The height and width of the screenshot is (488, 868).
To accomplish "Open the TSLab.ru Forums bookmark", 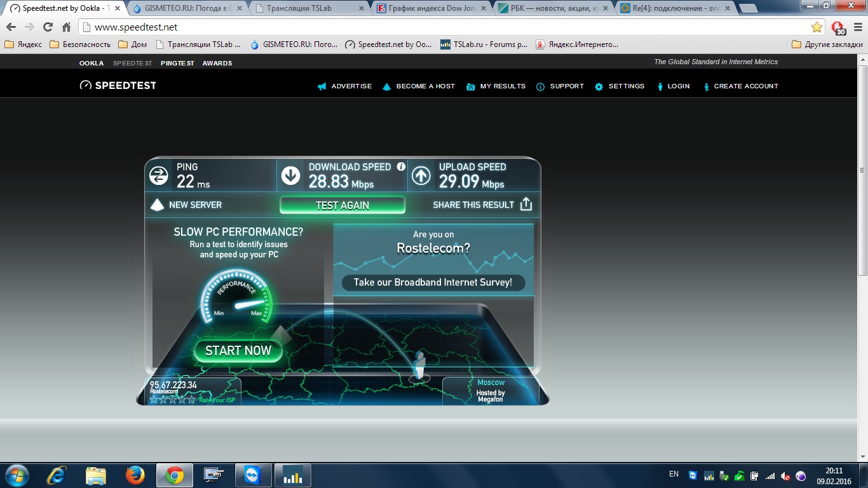I will tap(484, 44).
